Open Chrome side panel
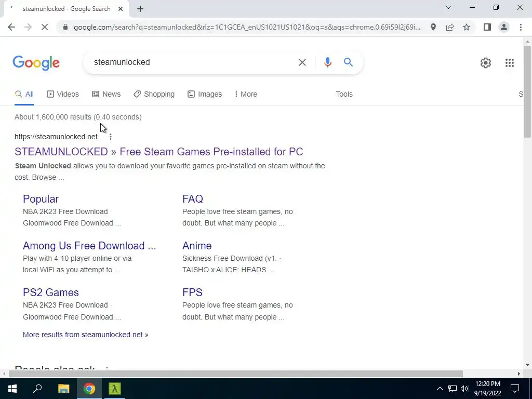The image size is (532, 399). click(x=487, y=27)
